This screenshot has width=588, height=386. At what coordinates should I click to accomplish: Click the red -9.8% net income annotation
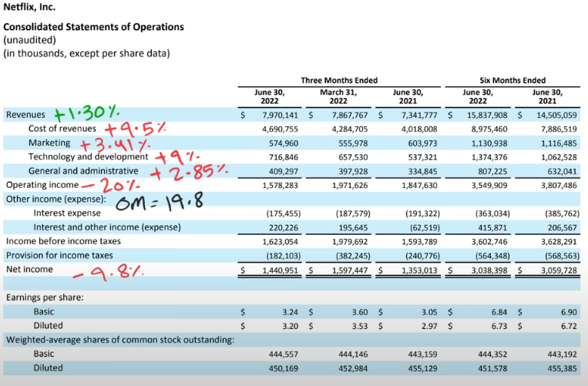109,272
